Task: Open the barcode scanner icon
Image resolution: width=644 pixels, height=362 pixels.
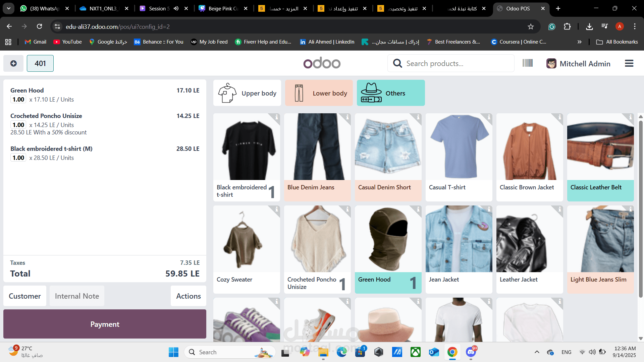Action: [528, 63]
